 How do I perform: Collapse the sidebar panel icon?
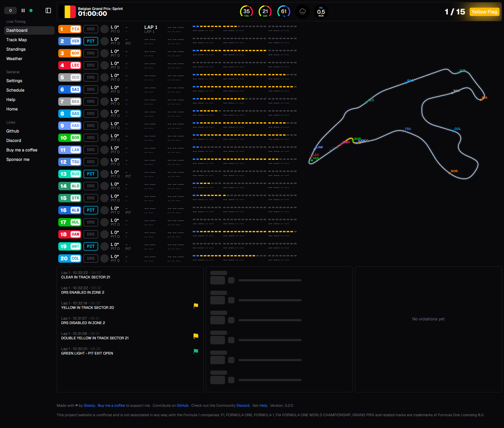coord(48,10)
